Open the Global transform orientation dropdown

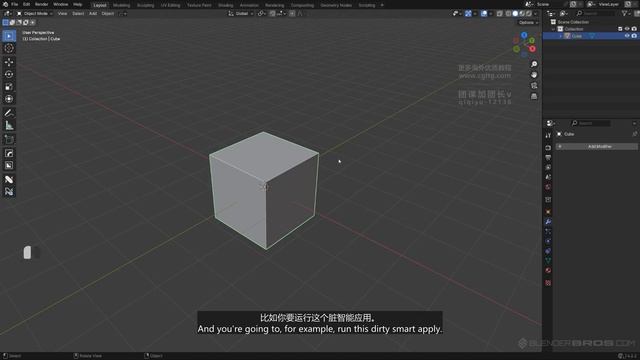pyautogui.click(x=241, y=13)
